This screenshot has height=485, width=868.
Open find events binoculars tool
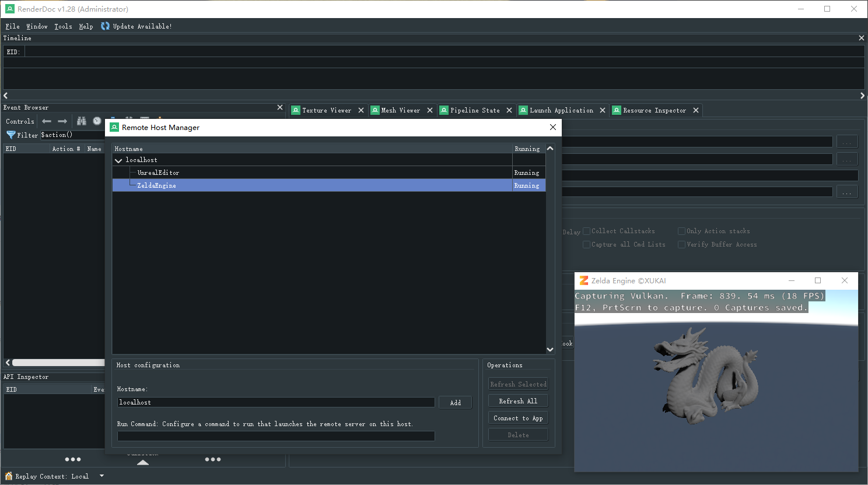click(x=82, y=121)
